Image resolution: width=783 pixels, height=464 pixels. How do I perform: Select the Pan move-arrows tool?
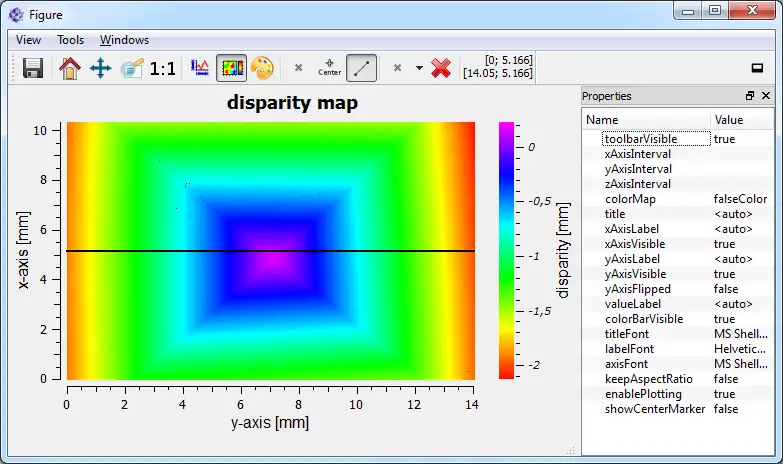click(x=100, y=68)
